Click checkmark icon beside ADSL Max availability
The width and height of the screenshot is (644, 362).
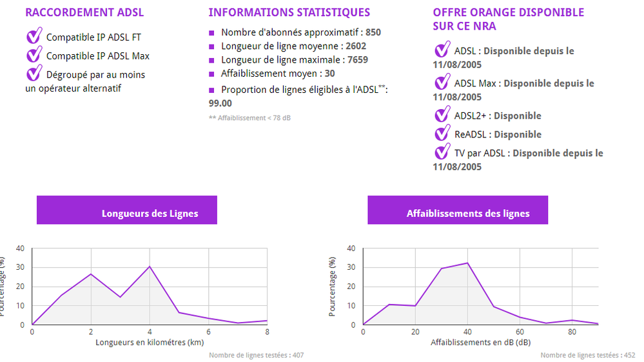click(x=442, y=82)
